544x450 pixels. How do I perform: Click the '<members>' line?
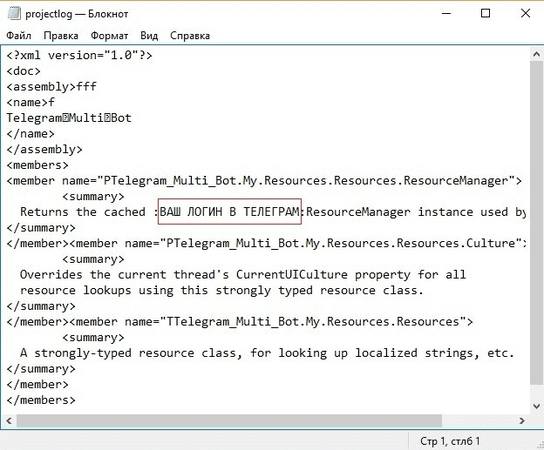(x=37, y=165)
